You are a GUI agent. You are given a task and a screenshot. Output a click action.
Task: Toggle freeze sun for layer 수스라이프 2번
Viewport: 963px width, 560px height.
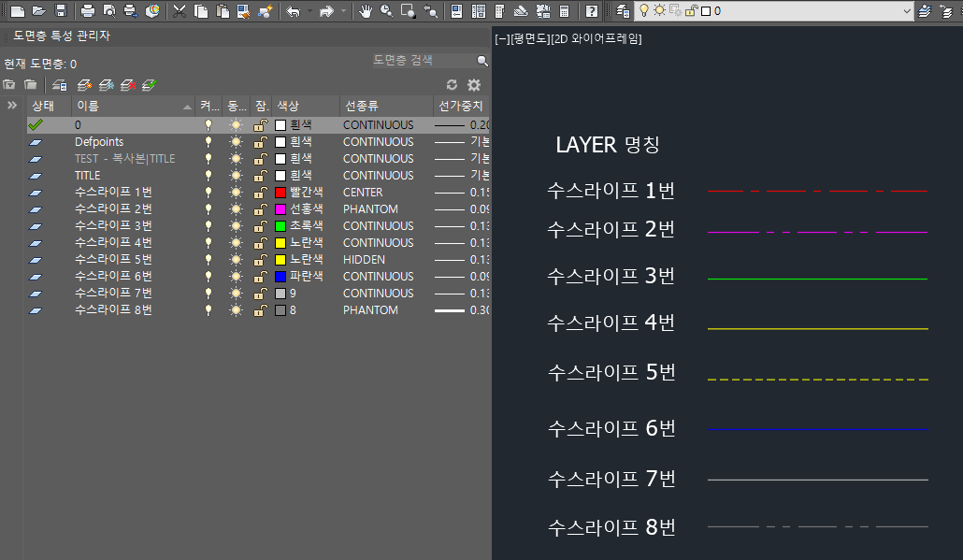pos(236,209)
